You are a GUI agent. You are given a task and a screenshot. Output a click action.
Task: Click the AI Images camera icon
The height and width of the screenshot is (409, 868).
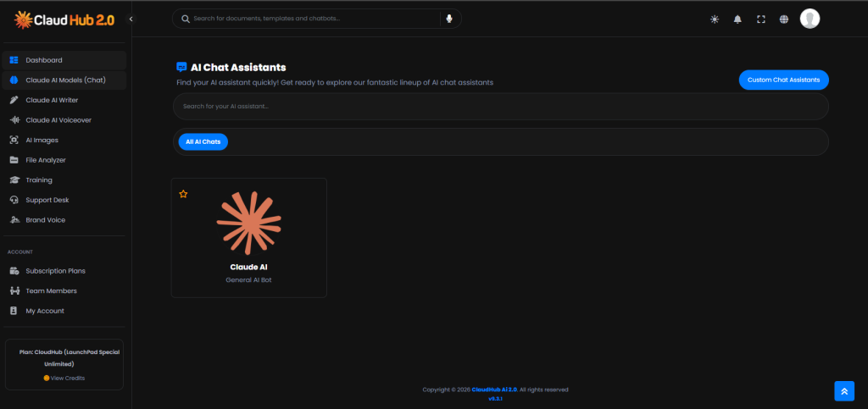(x=14, y=141)
